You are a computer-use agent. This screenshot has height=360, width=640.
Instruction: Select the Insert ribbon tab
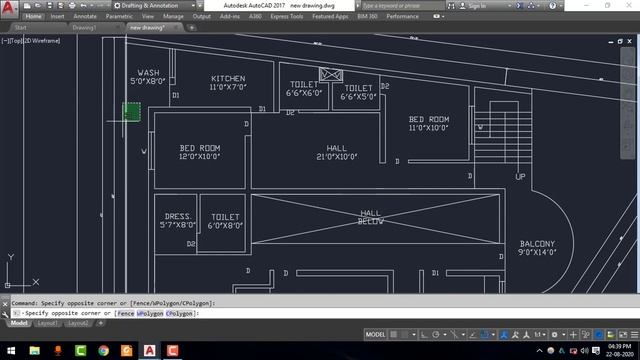click(58, 16)
